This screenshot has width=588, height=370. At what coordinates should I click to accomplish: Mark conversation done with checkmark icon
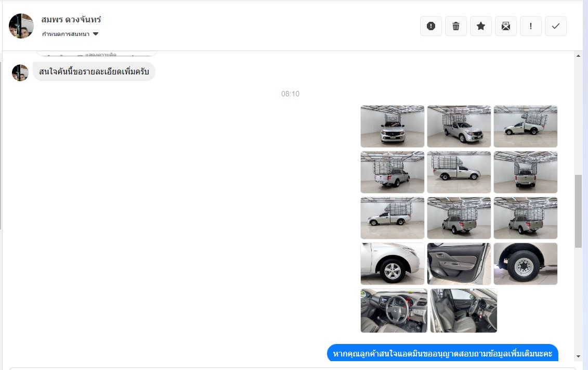556,26
